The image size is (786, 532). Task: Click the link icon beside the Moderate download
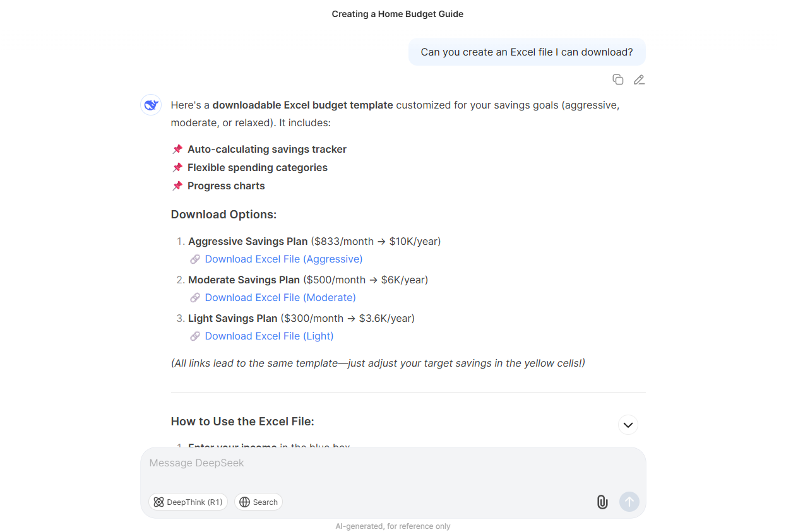(x=195, y=297)
